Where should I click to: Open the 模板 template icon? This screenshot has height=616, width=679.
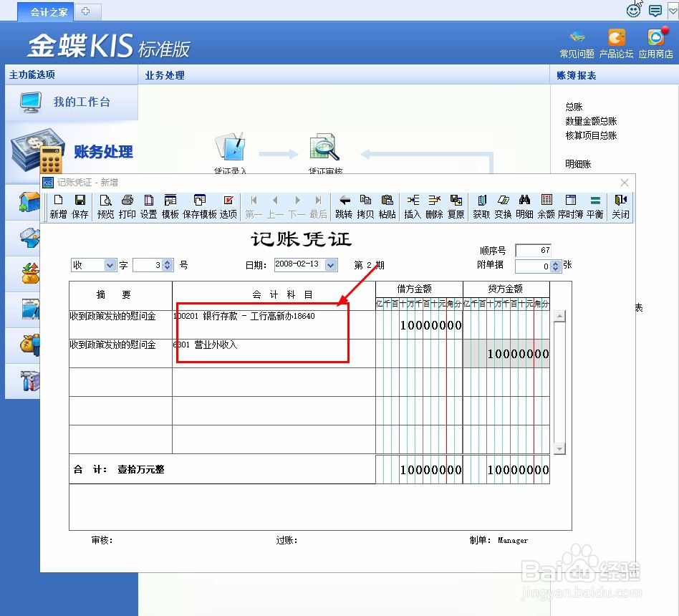[x=170, y=206]
